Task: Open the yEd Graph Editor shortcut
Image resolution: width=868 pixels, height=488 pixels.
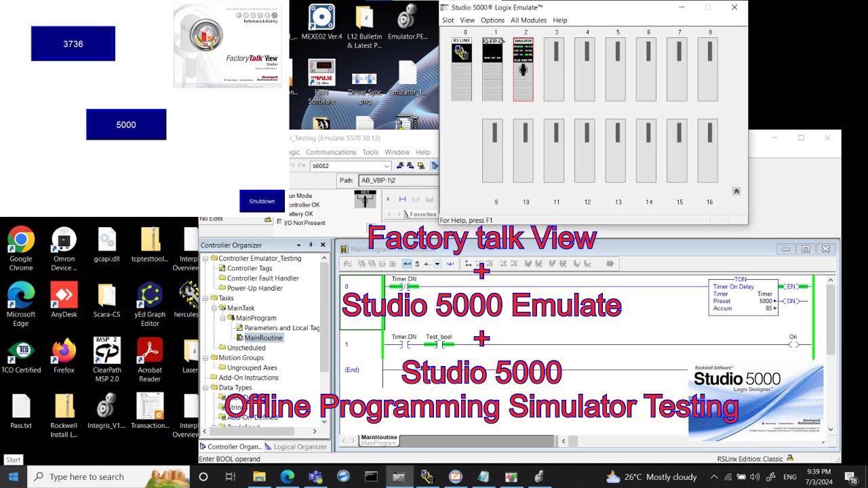Action: [150, 304]
